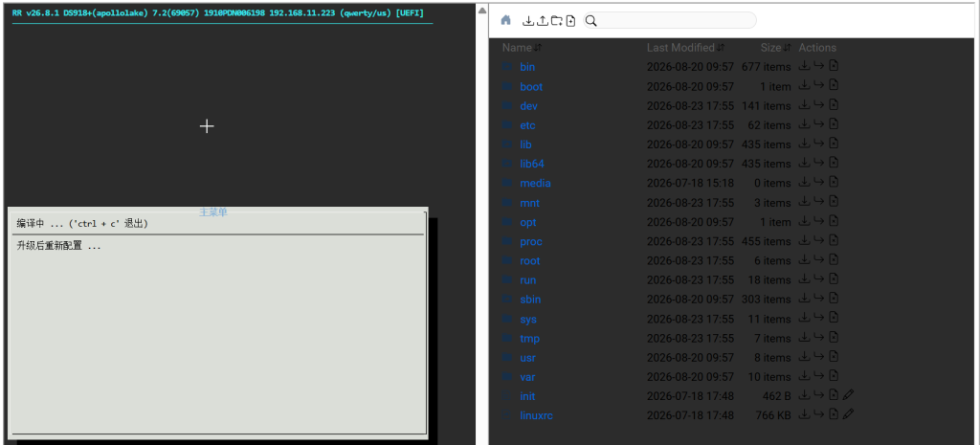The height and width of the screenshot is (445, 980).
Task: Delete the boot folder
Action: click(x=834, y=85)
